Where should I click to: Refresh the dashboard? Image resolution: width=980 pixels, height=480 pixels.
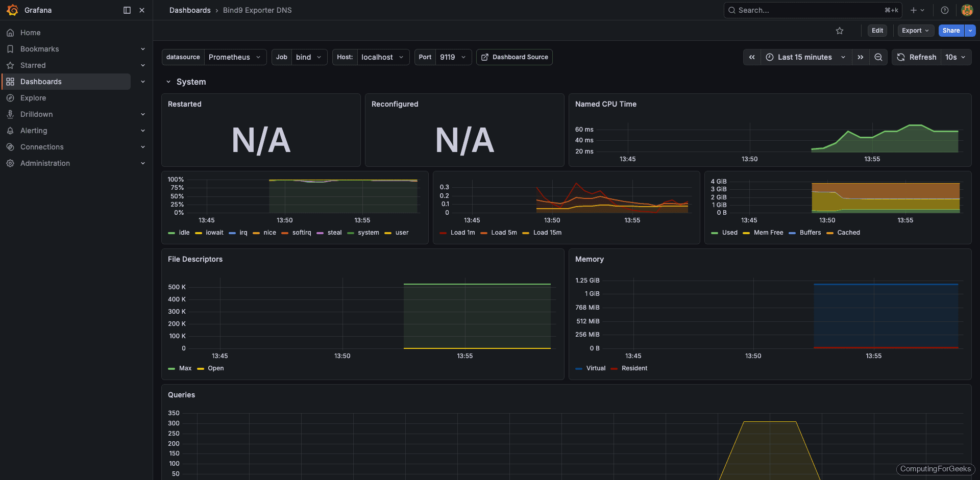tap(917, 57)
